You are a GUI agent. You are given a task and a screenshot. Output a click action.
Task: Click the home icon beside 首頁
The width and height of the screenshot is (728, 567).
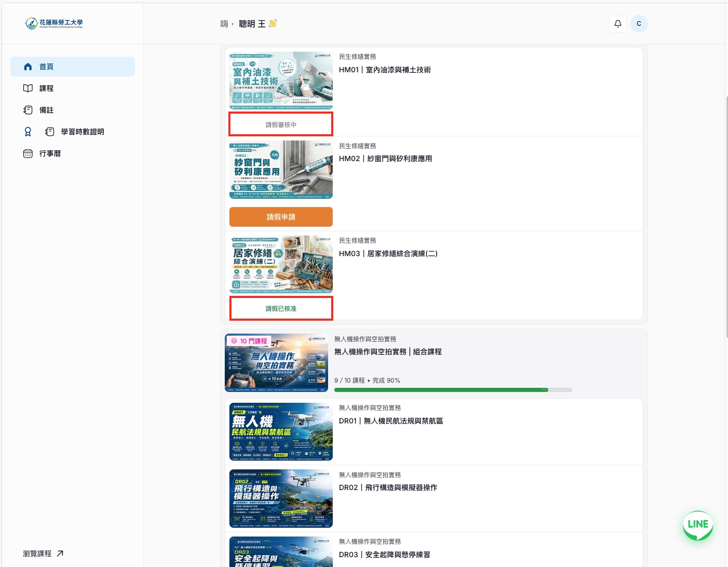coord(28,67)
